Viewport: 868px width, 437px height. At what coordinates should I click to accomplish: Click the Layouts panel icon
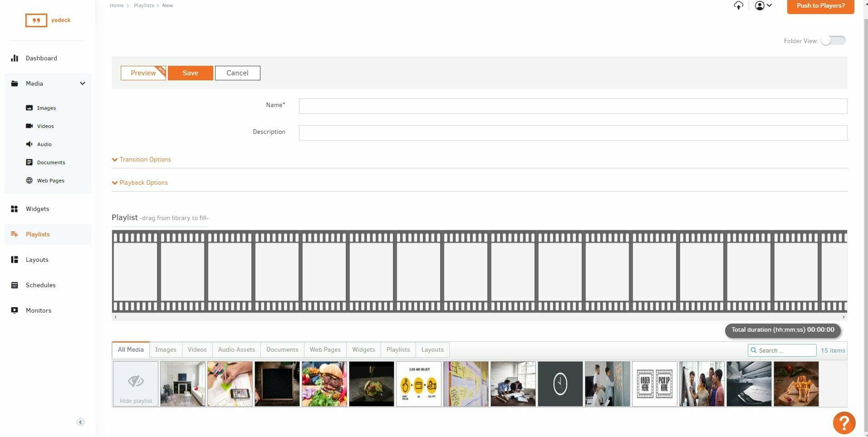tap(15, 260)
